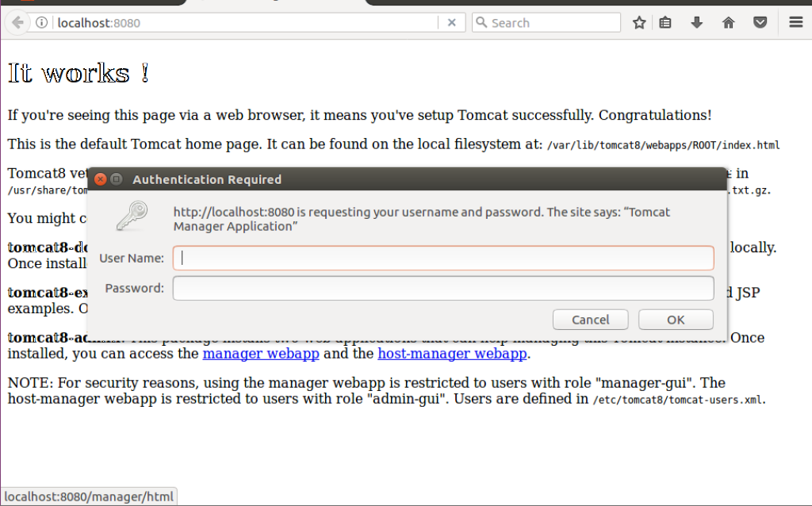The image size is (812, 506).
Task: Click the localhost:8080 address bar
Action: pos(238,23)
